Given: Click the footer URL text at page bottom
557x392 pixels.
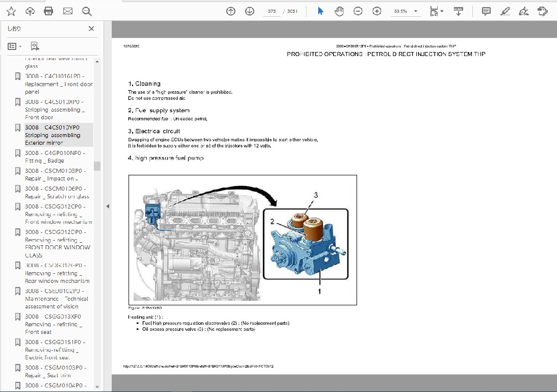Looking at the screenshot, I should point(198,366).
